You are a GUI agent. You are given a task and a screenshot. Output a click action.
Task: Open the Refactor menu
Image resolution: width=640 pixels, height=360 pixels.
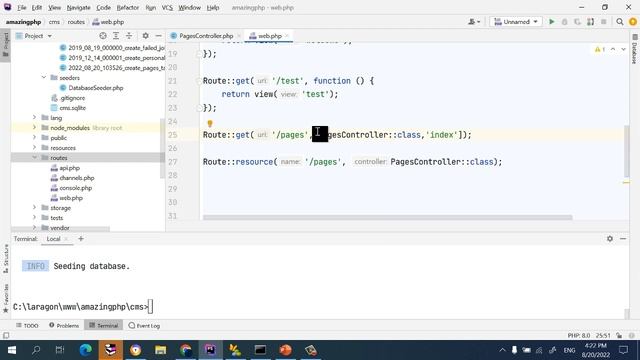pos(128,7)
